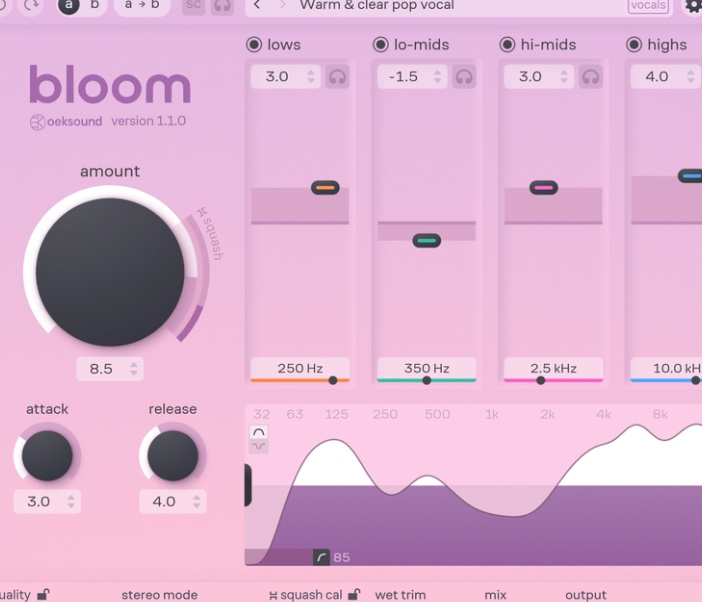Select preset state B
The height and width of the screenshot is (602, 702).
pyautogui.click(x=95, y=5)
